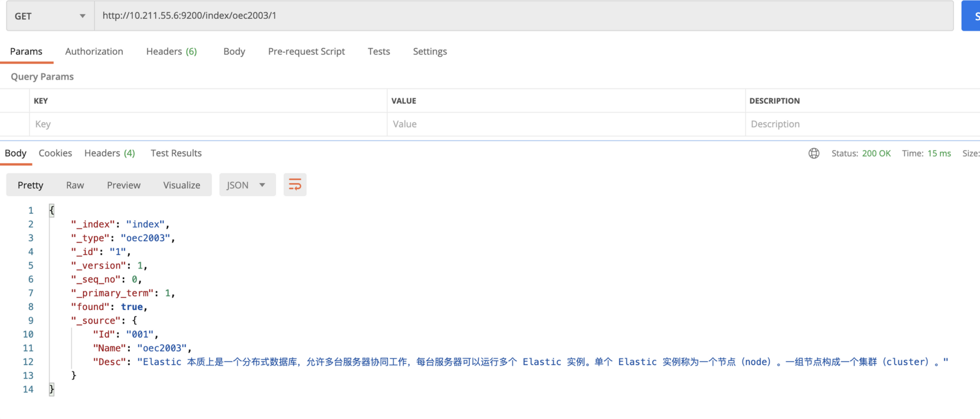Open the Test Results tab
980x419 pixels.
tap(176, 153)
